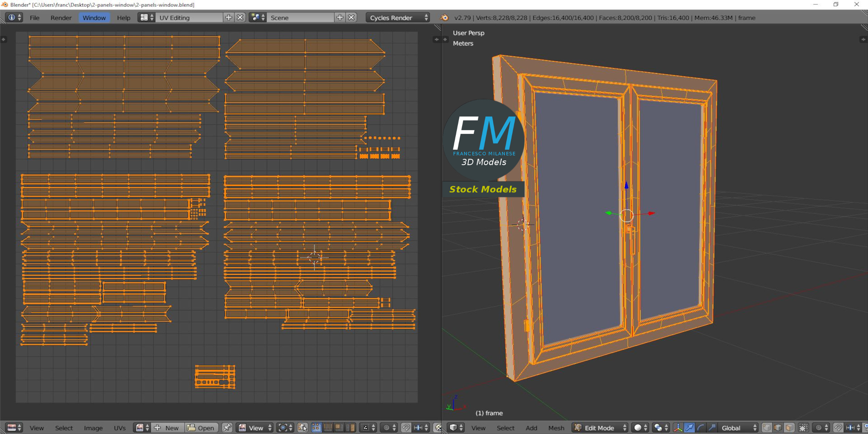Open the Mesh menu in the 3D viewport
Image resolution: width=868 pixels, height=434 pixels.
coord(556,428)
